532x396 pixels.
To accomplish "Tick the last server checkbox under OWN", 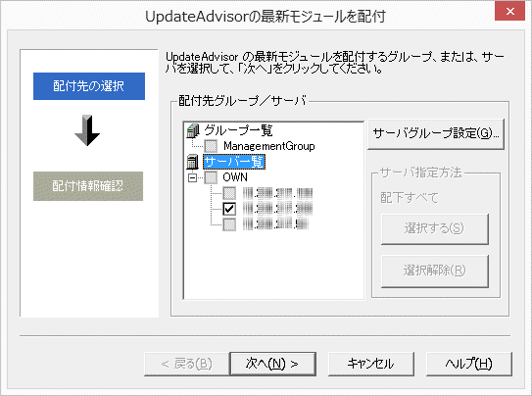I will point(229,224).
